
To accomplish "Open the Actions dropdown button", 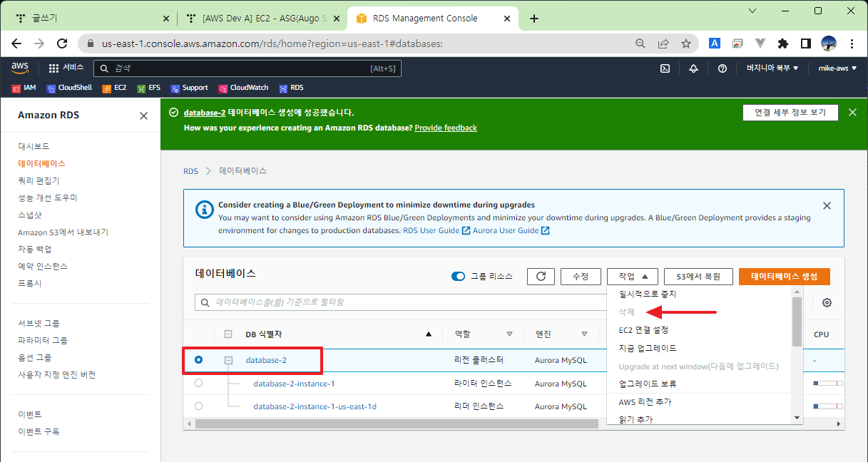I will 633,277.
